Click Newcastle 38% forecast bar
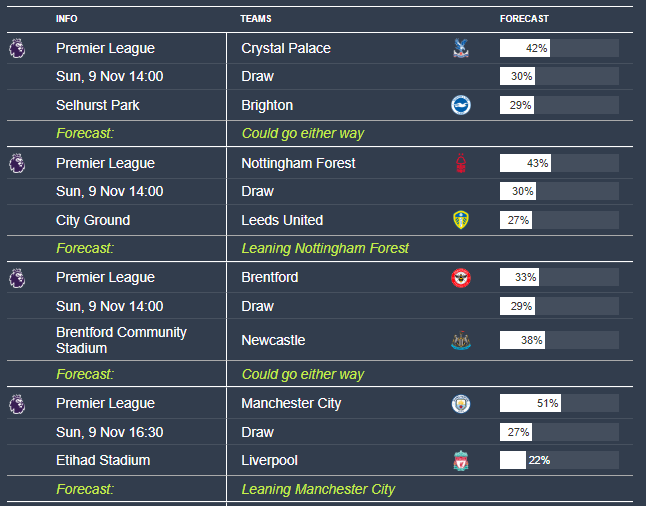Screen dimensions: 646x506 click(559, 340)
